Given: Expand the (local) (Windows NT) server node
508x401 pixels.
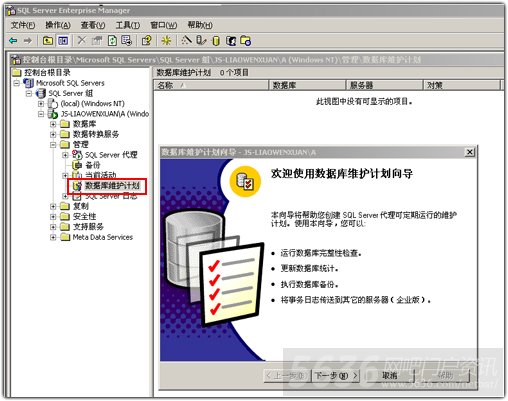Looking at the screenshot, I should click(x=41, y=104).
